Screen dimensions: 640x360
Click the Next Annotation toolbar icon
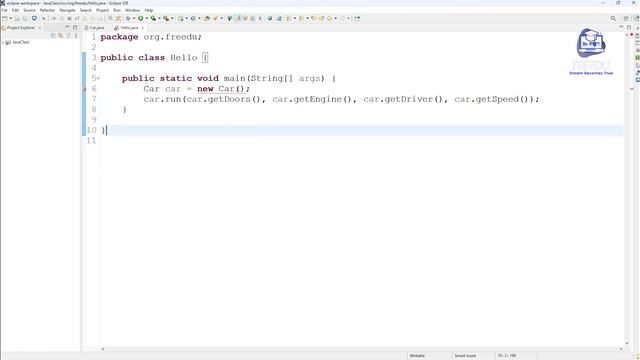289,18
